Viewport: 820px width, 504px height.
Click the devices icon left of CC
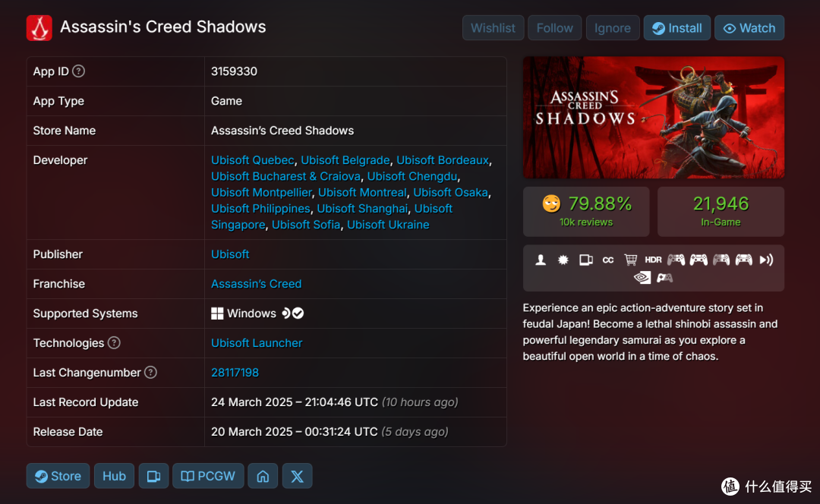[x=585, y=260]
